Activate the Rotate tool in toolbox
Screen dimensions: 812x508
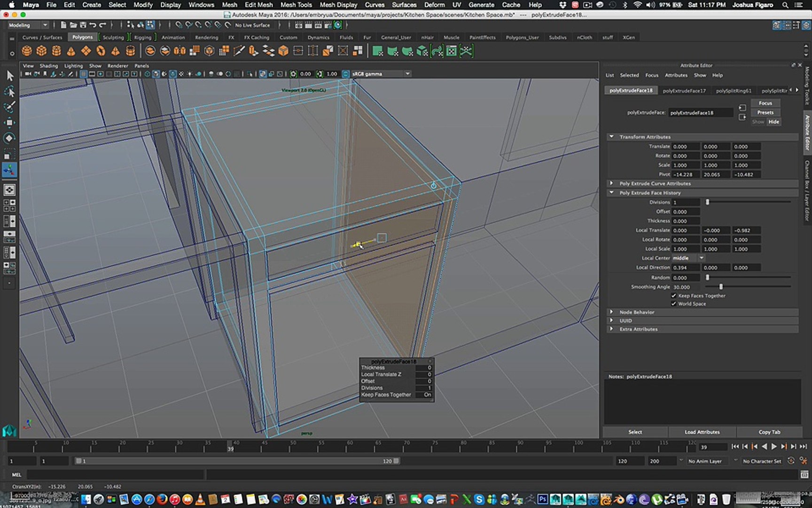tap(9, 138)
